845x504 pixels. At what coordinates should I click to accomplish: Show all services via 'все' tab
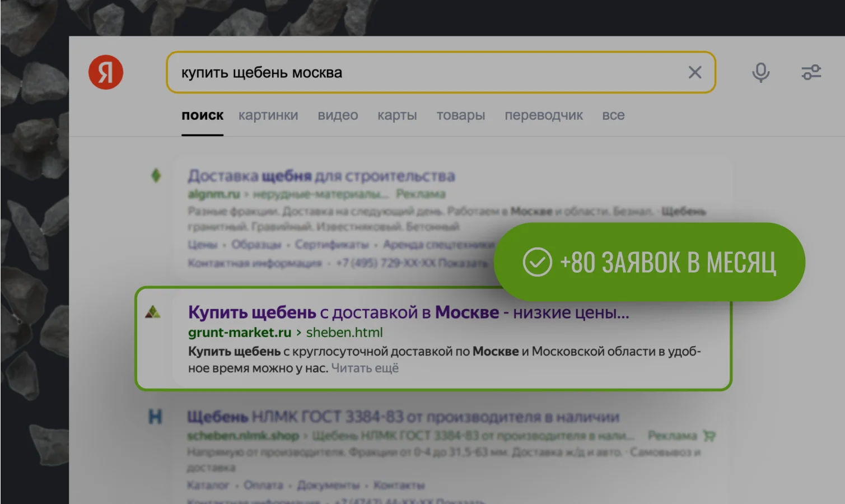(x=613, y=115)
